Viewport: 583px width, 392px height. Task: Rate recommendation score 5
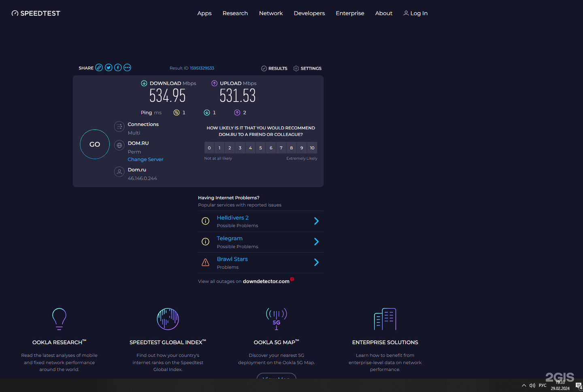[261, 148]
